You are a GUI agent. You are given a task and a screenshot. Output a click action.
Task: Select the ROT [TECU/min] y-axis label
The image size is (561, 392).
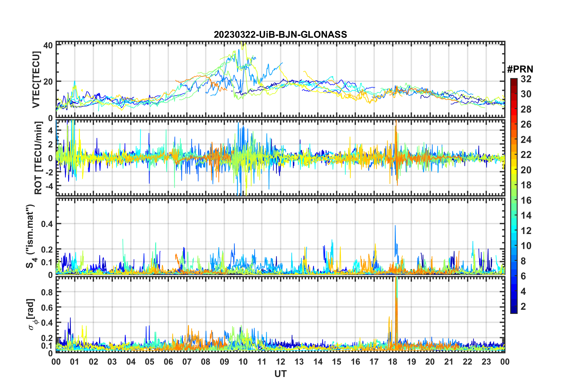click(38, 158)
